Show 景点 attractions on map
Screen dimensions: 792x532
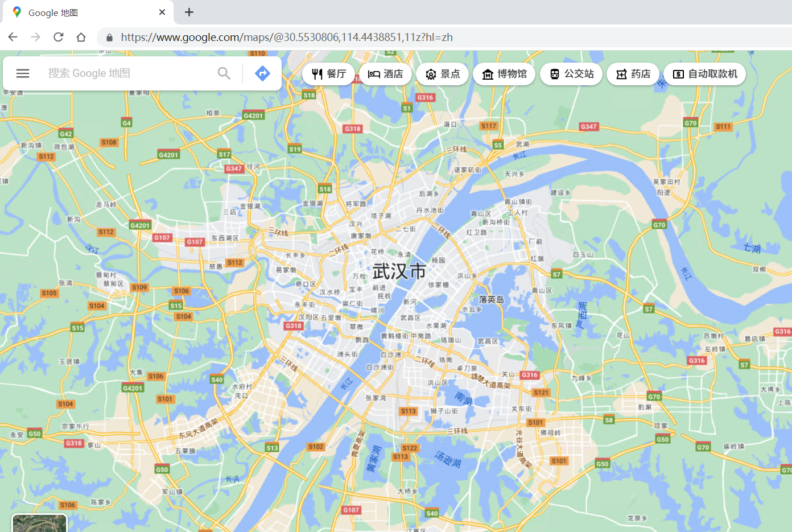443,74
